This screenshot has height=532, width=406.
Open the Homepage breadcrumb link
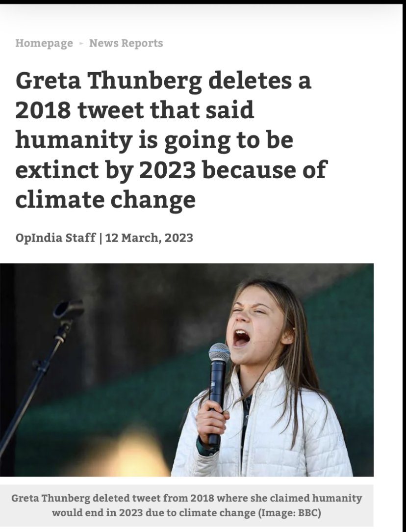coord(44,43)
